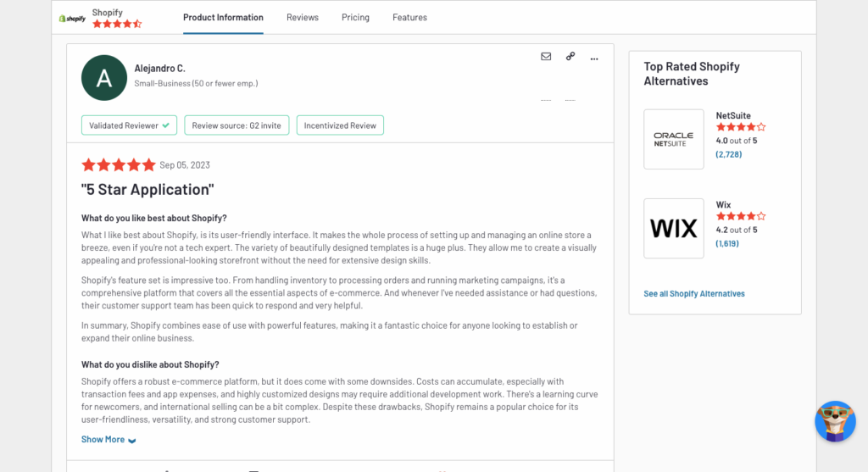Click the Wix logo tile
This screenshot has width=868, height=472.
pos(674,229)
